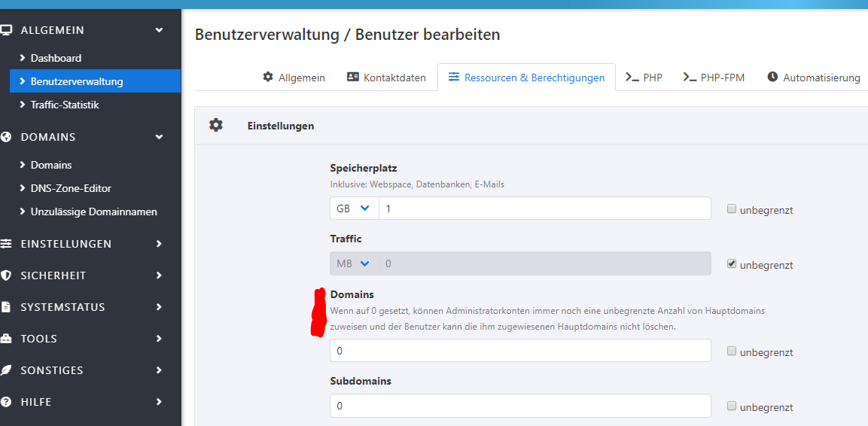This screenshot has width=868, height=426.
Task: Open Traffic-Statistik from the sidebar
Action: tap(65, 105)
